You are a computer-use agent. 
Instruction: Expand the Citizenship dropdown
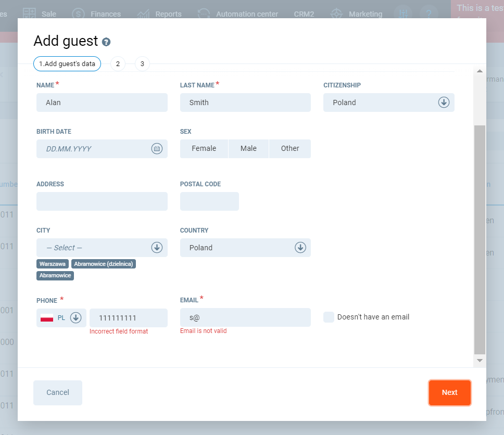(444, 103)
